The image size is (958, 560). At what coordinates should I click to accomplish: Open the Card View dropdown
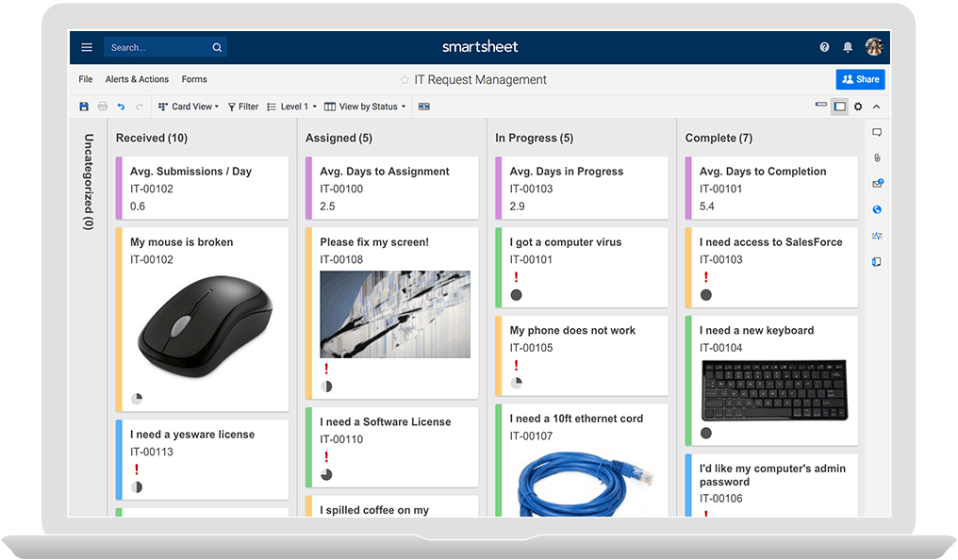[x=188, y=106]
